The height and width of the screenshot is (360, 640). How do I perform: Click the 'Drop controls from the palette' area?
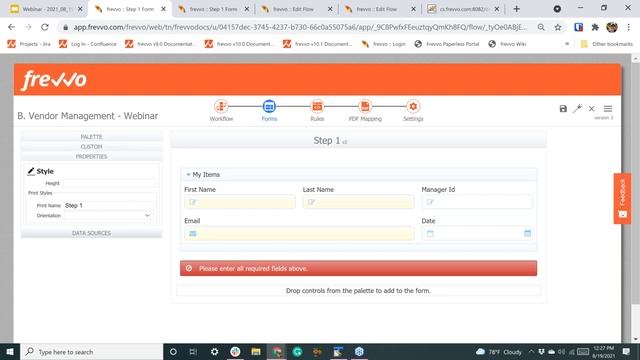[358, 291]
